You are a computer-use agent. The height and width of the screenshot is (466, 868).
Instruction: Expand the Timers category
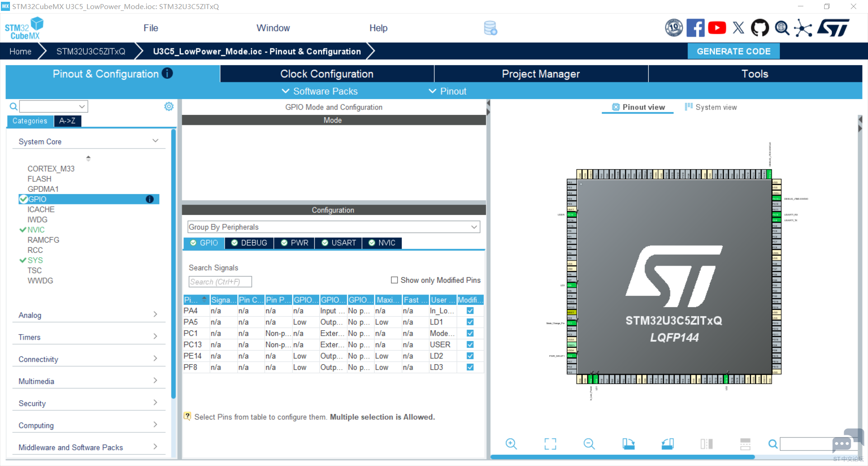89,337
